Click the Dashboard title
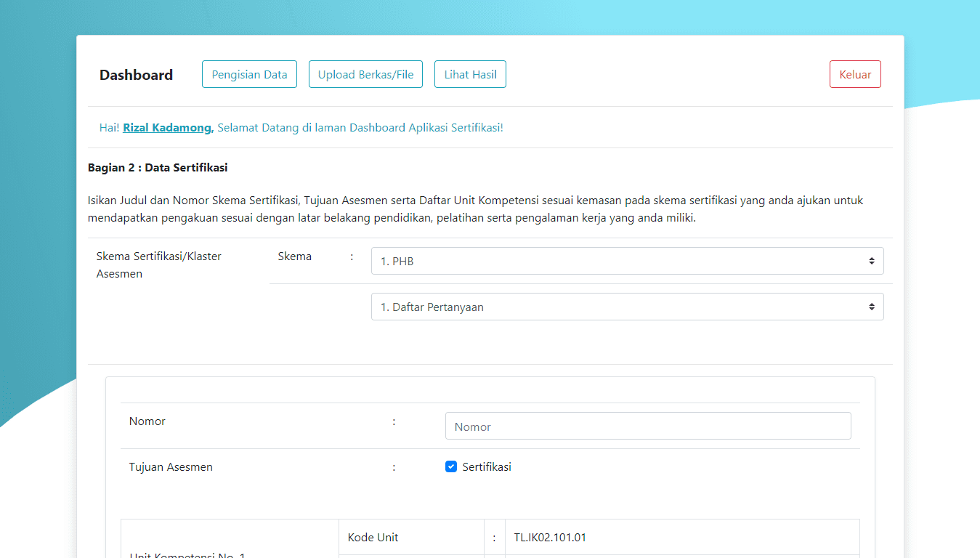Viewport: 980px width, 558px height. (136, 75)
